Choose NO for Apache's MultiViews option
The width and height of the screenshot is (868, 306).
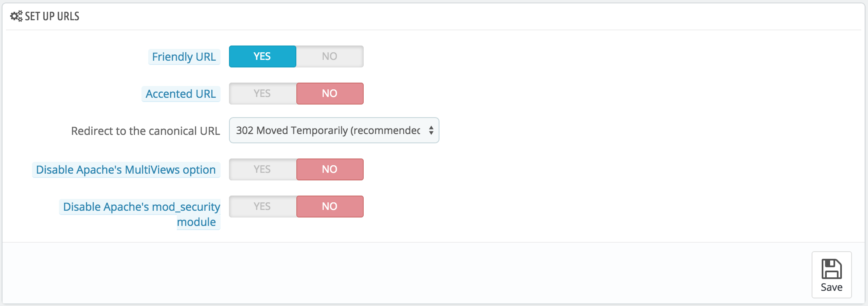coord(330,169)
